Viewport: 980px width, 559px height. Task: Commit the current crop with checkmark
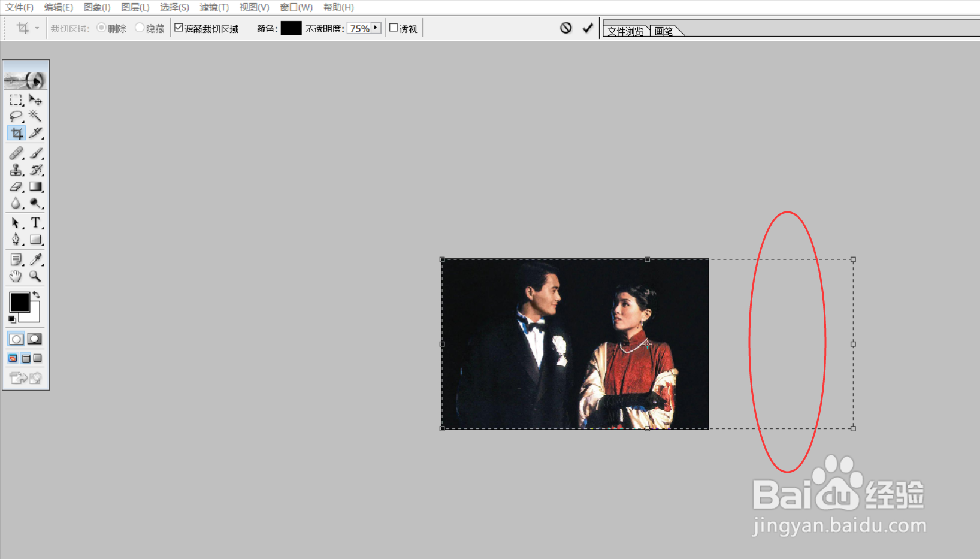tap(588, 28)
